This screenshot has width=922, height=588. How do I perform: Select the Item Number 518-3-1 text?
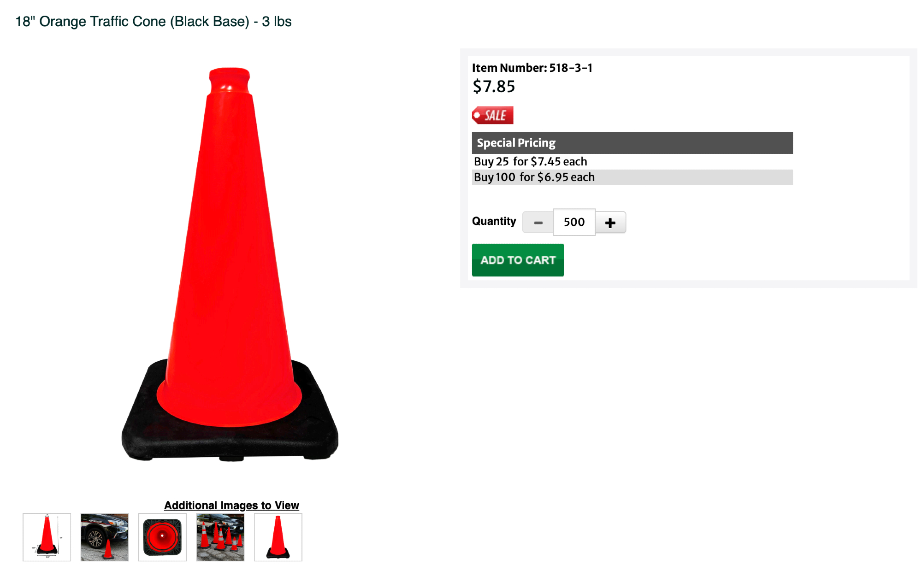[532, 68]
